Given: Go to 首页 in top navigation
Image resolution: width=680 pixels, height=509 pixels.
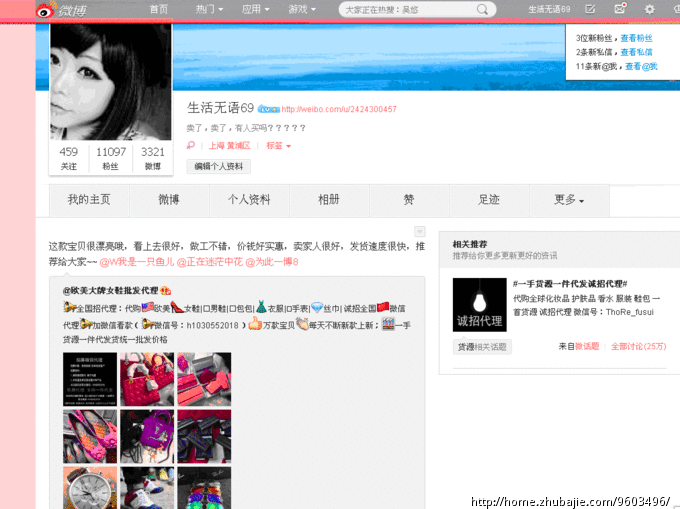Looking at the screenshot, I should pos(159,9).
